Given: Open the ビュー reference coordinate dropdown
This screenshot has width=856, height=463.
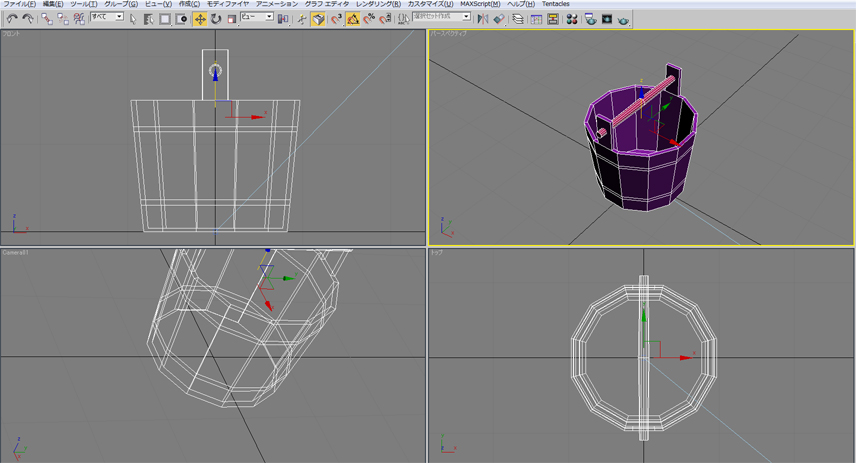Looking at the screenshot, I should (256, 17).
